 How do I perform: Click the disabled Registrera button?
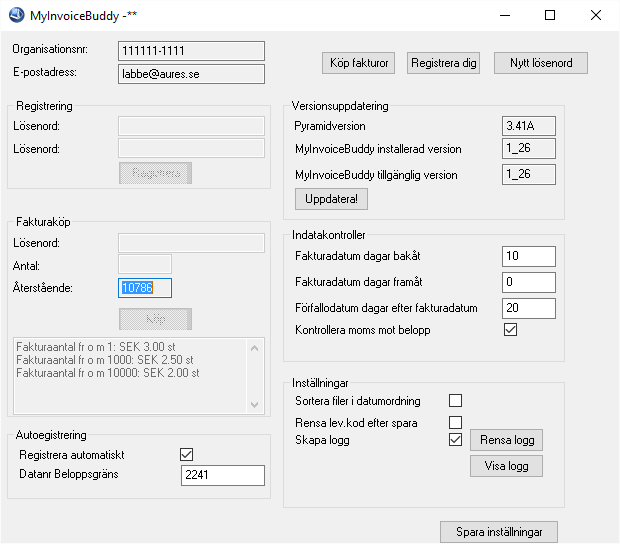[x=155, y=173]
